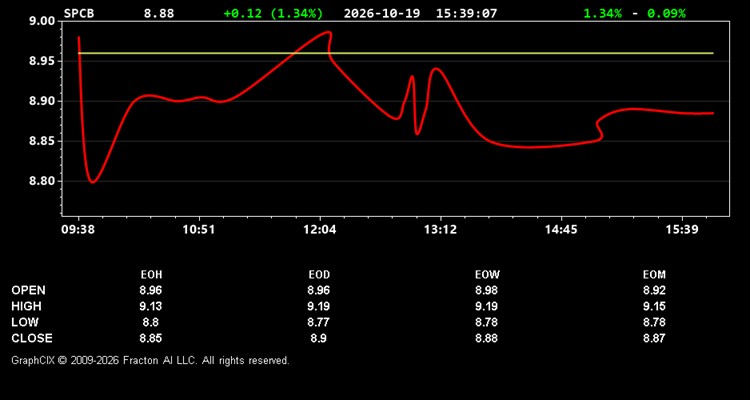Click the 2026-10-19 date label
The height and width of the screenshot is (400, 750).
point(382,13)
